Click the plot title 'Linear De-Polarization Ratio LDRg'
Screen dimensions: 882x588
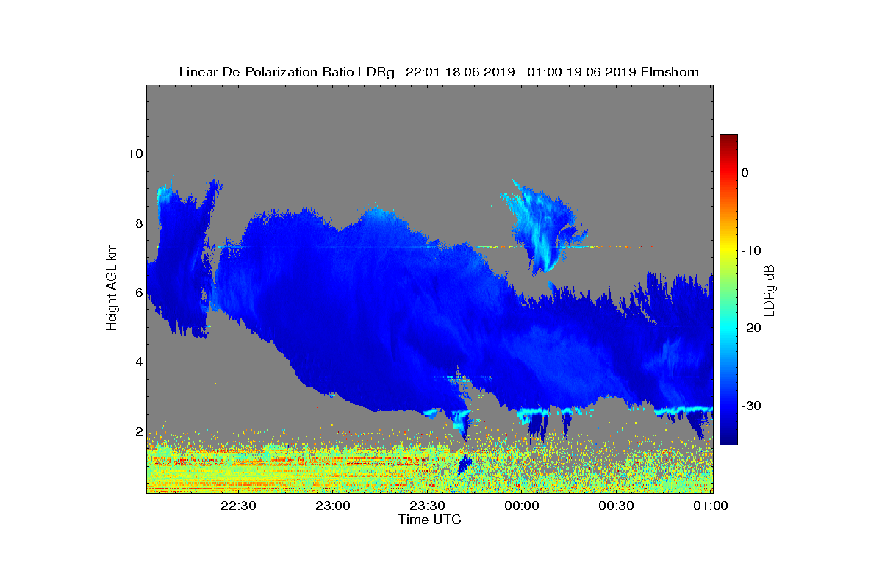287,72
